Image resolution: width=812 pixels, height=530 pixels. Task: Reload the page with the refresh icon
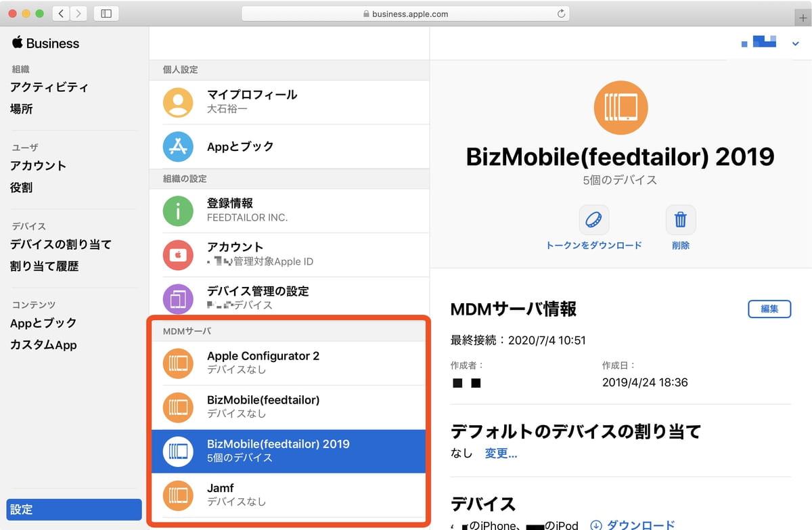(x=561, y=14)
